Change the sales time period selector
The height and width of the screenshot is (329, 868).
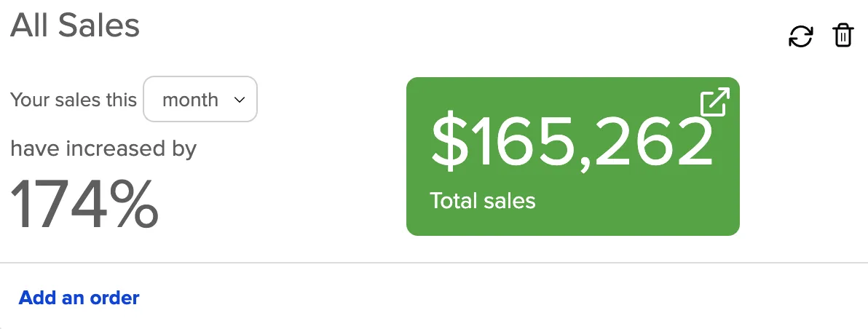200,99
